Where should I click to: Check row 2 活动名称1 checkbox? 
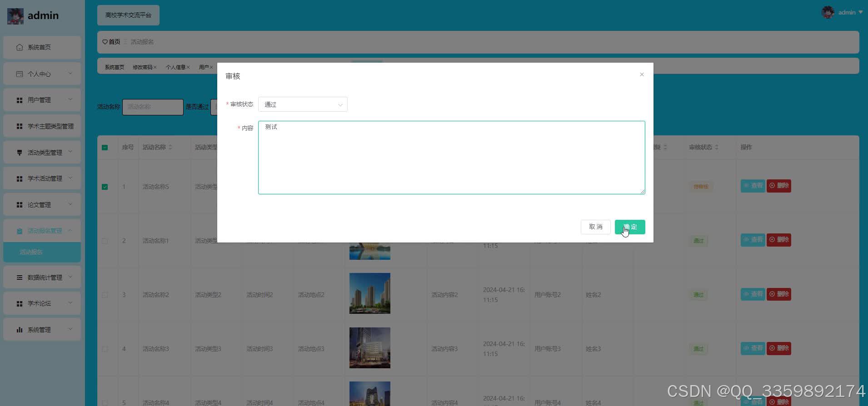[105, 241]
